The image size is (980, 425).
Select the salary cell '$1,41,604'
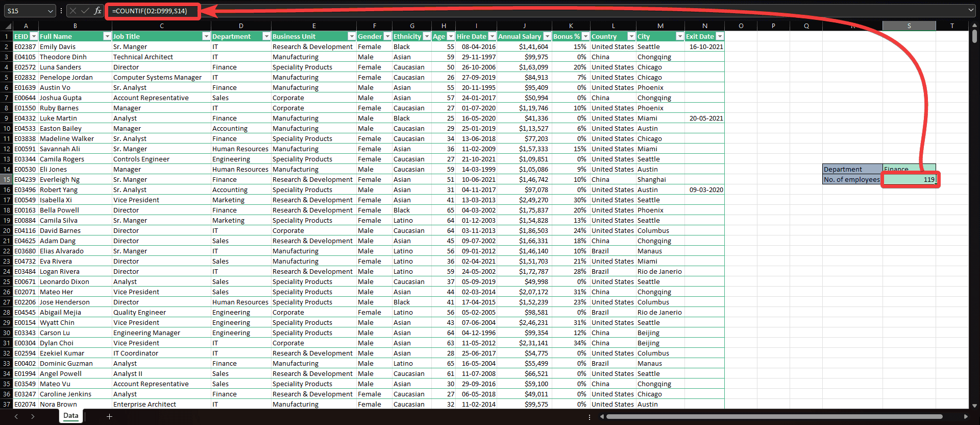(524, 46)
